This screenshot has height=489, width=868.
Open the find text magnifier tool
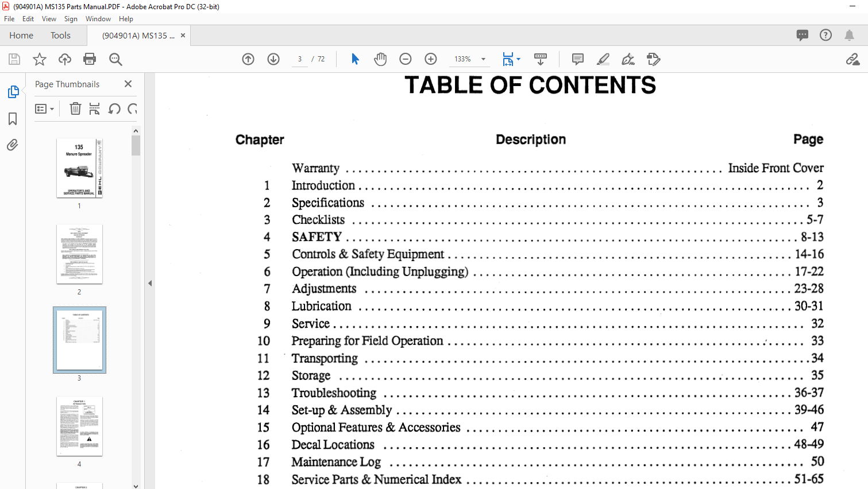pyautogui.click(x=115, y=59)
